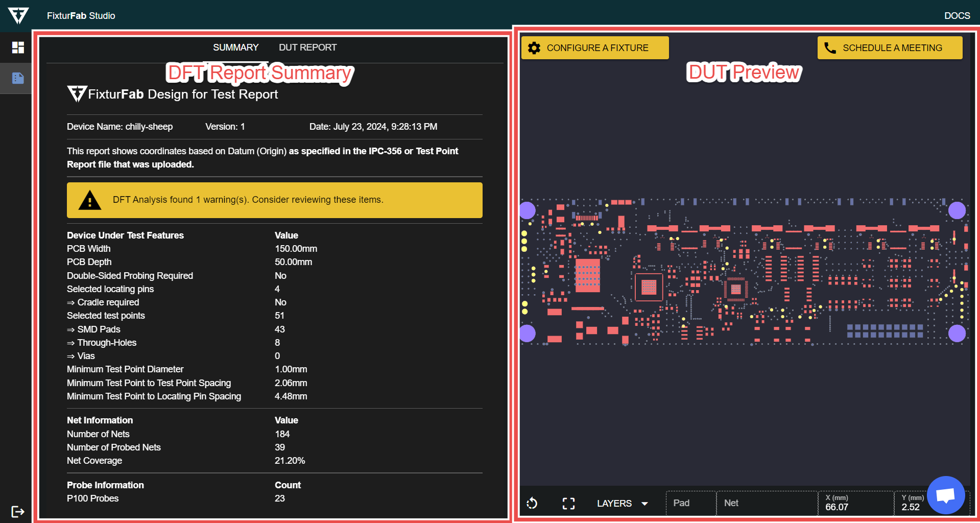Expand the LAYERS dropdown

point(623,504)
